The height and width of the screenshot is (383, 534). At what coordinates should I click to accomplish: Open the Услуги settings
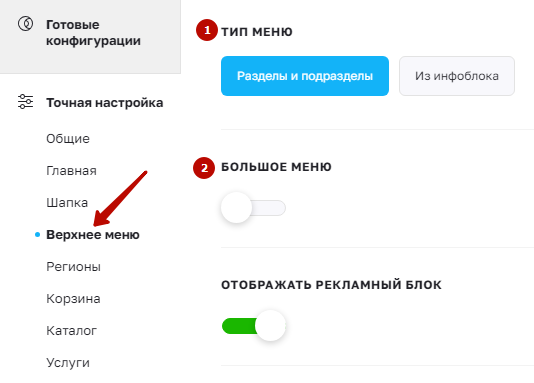pos(68,363)
